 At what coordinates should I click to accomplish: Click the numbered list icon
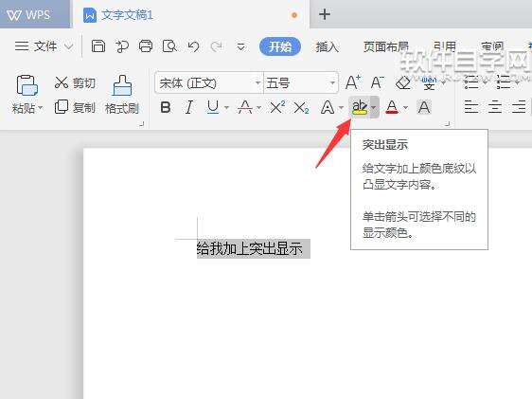pyautogui.click(x=504, y=82)
